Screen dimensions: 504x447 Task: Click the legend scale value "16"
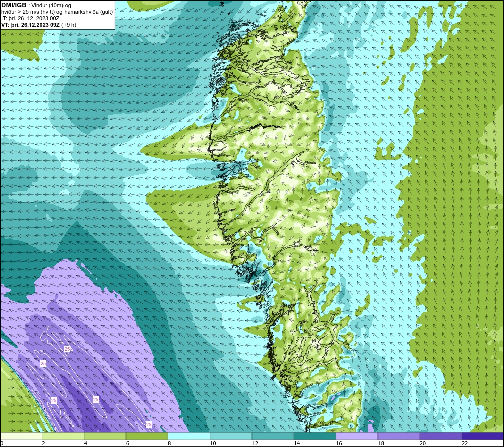pyautogui.click(x=339, y=444)
